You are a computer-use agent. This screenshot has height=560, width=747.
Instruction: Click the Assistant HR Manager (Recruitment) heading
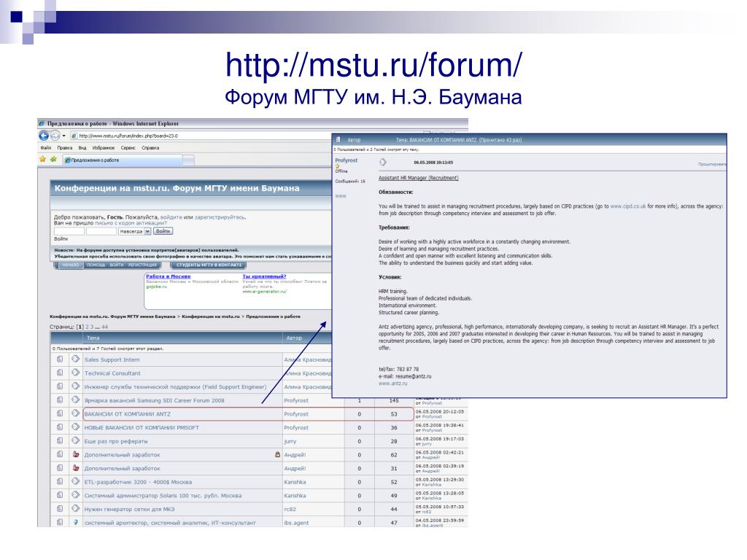click(x=418, y=178)
